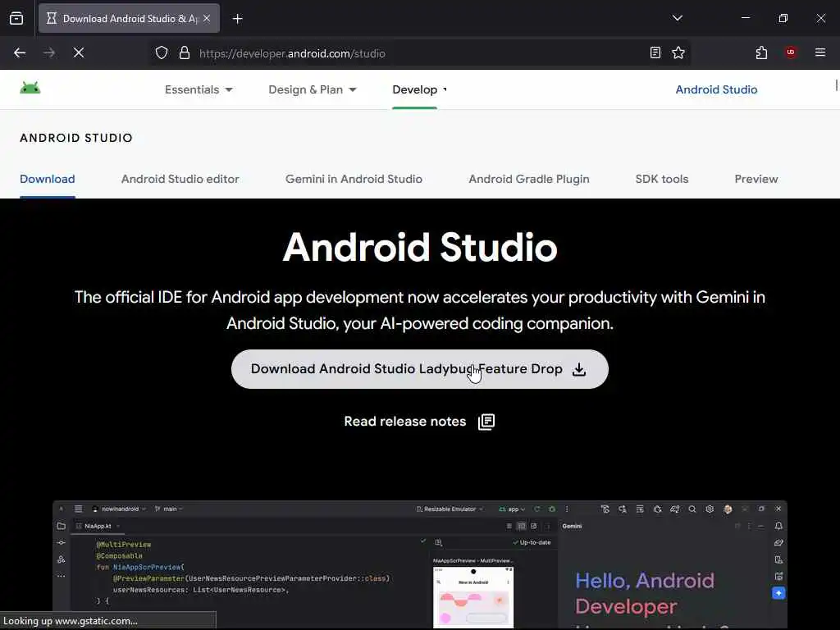Open the Firefox View icon
Image resolution: width=840 pixels, height=630 pixels.
point(16,18)
